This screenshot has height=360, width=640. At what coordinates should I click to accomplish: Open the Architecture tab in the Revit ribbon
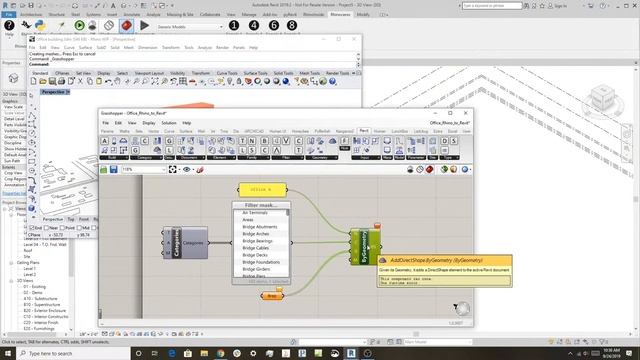point(31,15)
